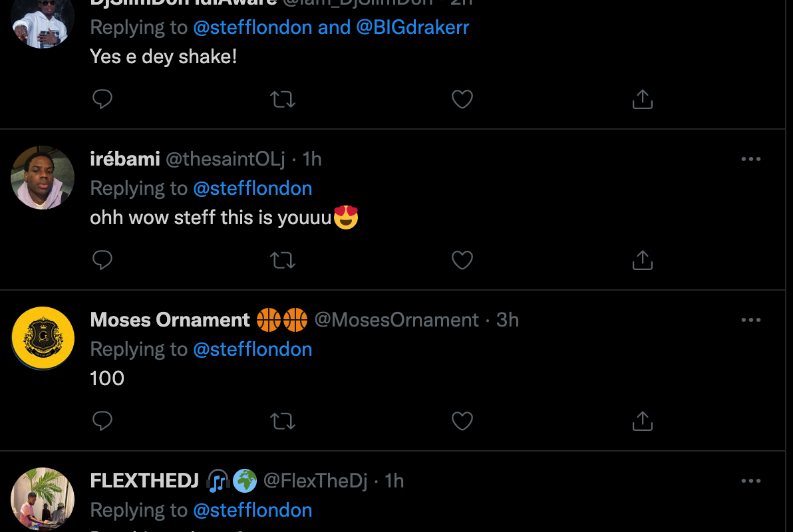This screenshot has width=793, height=532.
Task: Like irébami's 'ohh wow steff' tweet
Action: point(462,260)
